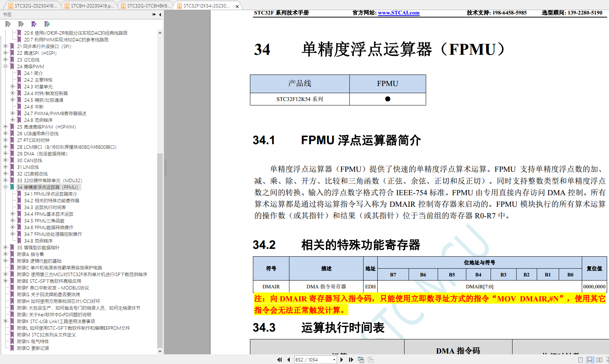The height and width of the screenshot is (364, 609).
Task: Open bookmark 35 增强型双数据指针
Action: pos(38,247)
